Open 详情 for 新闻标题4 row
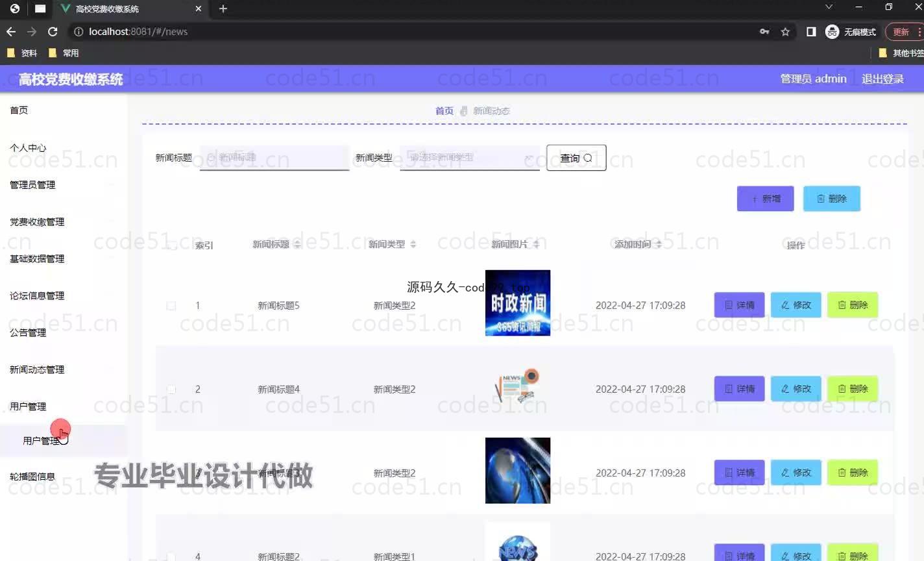 (740, 388)
